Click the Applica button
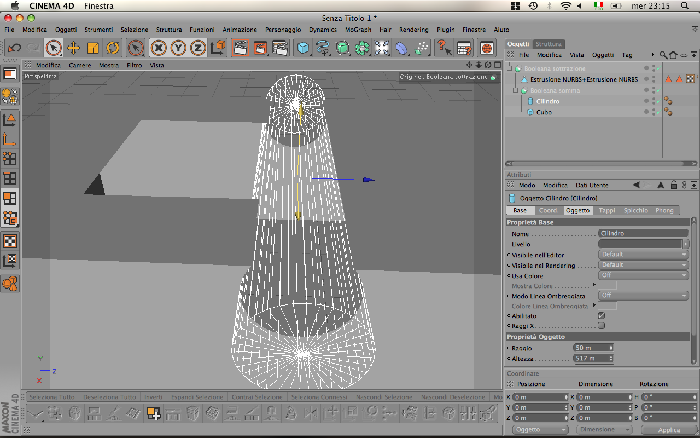Viewport: 700px width, 438px height. [668, 430]
